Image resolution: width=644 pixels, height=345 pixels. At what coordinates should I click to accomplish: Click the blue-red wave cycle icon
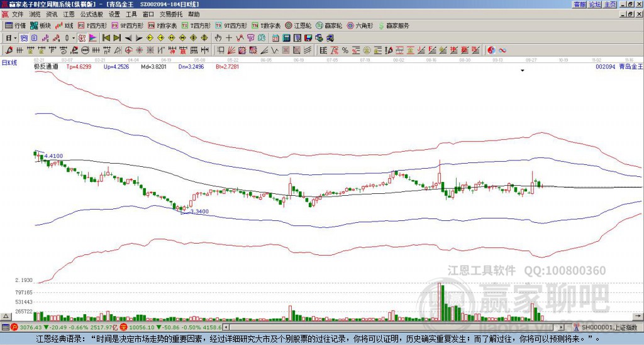pyautogui.click(x=502, y=50)
